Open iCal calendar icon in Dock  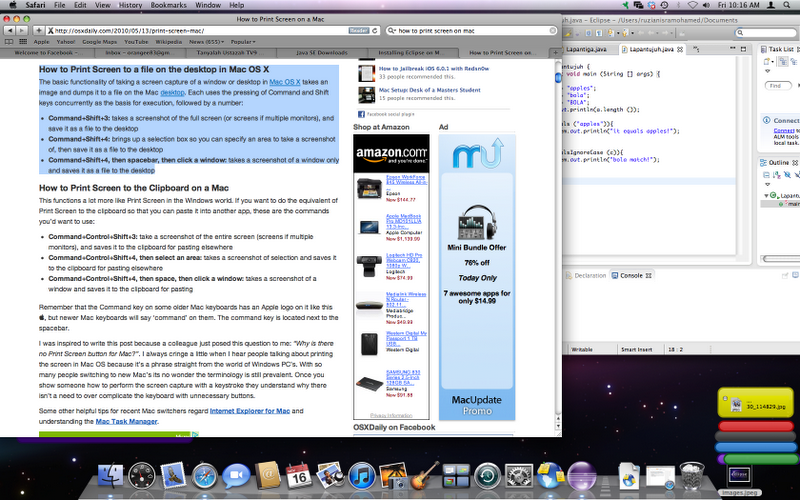coord(299,476)
